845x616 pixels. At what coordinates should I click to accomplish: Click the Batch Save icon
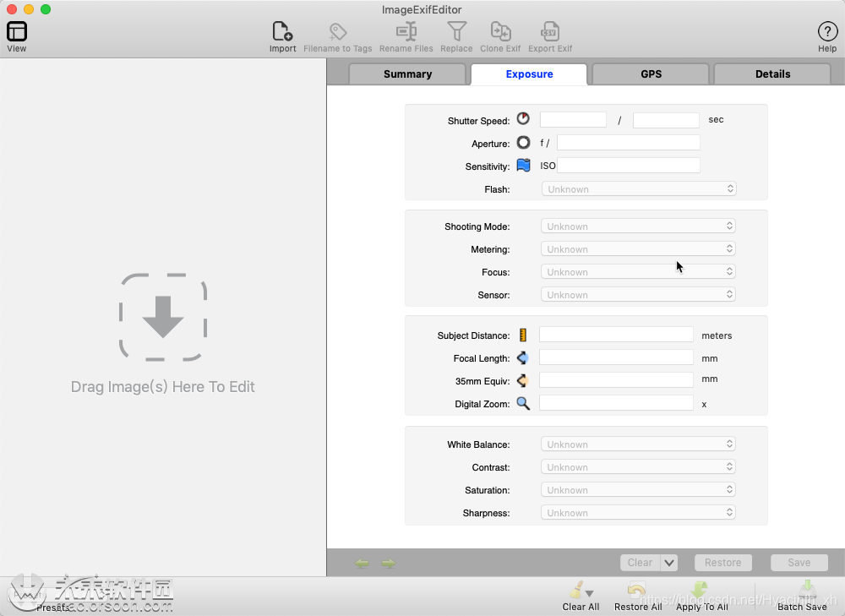pos(807,590)
